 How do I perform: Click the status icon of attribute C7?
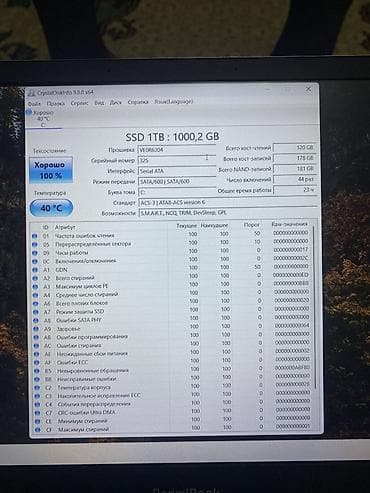point(37,413)
